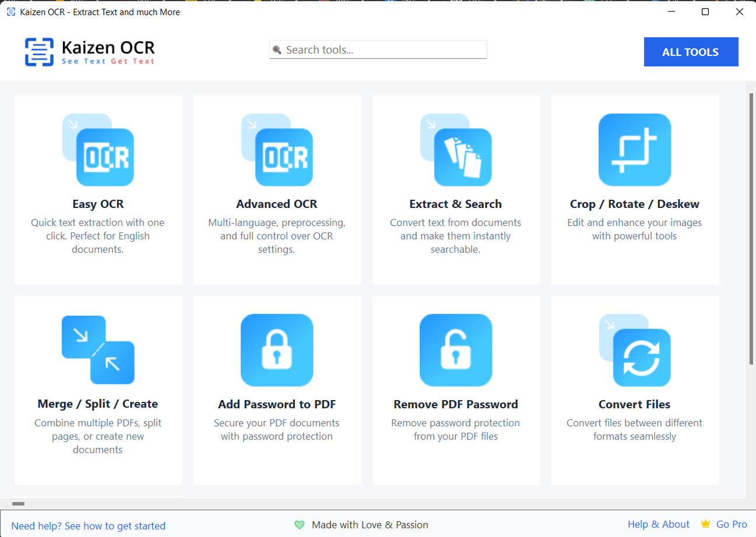Open the Help & About link
Viewport: 756px width, 537px height.
[658, 524]
